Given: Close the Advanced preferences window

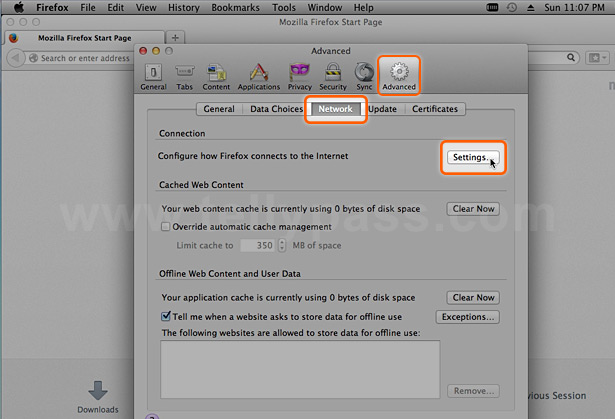Looking at the screenshot, I should (143, 51).
